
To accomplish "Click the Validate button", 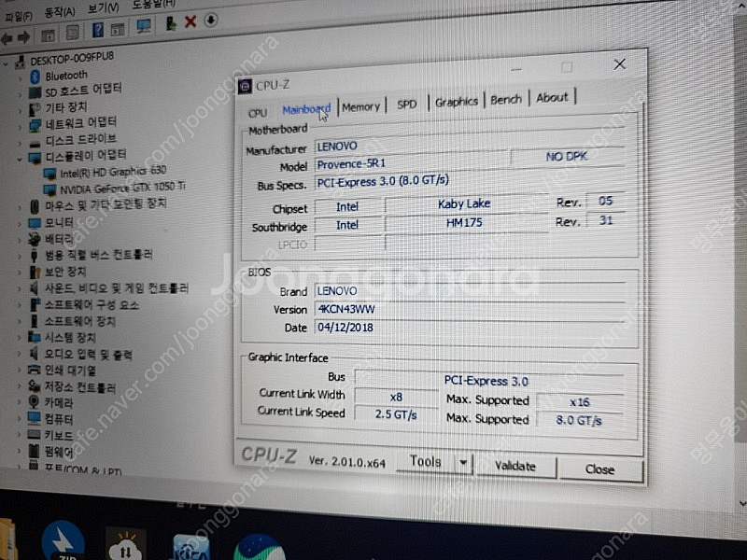I will point(515,466).
